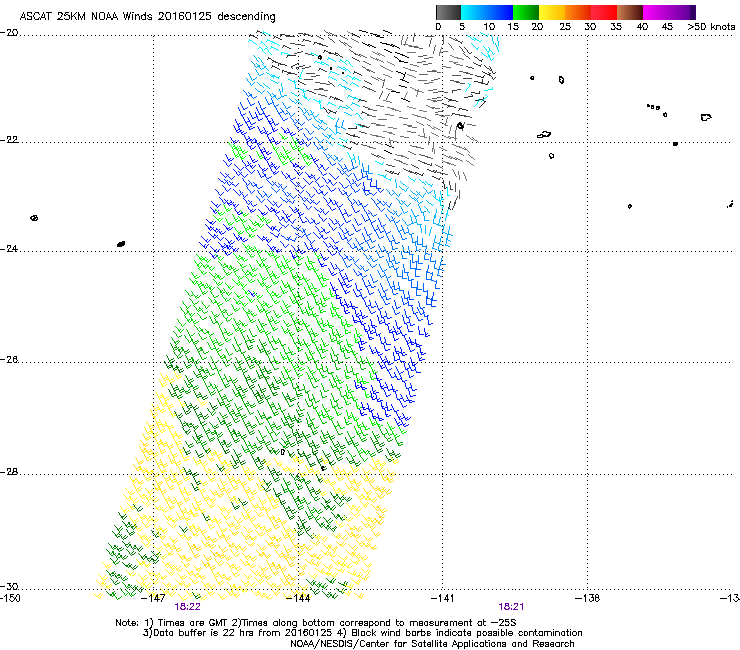Click the 'NOAA/NESDIS/Center for Satellite Applications and Research' credit
The image size is (740, 650).
pos(432,644)
